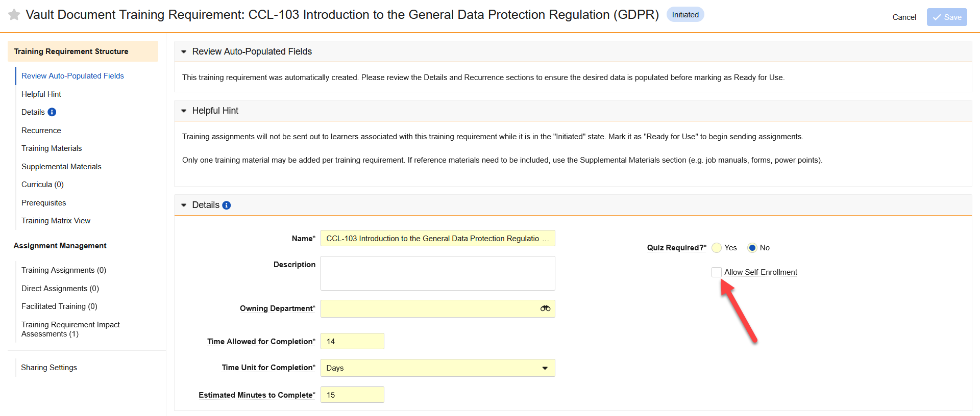Image resolution: width=980 pixels, height=416 pixels.
Task: Open the Time Unit for Completion dropdown
Action: [x=437, y=368]
